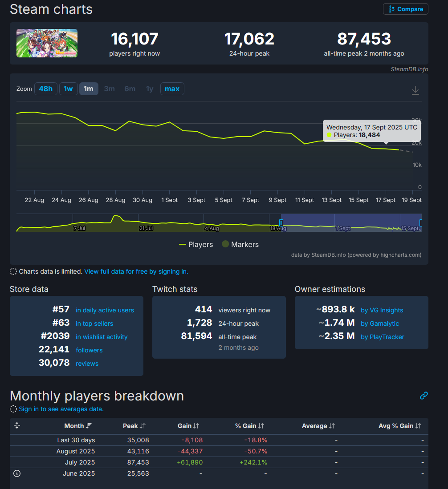The image size is (448, 489).
Task: Sort table by Month column
Action: [x=78, y=426]
